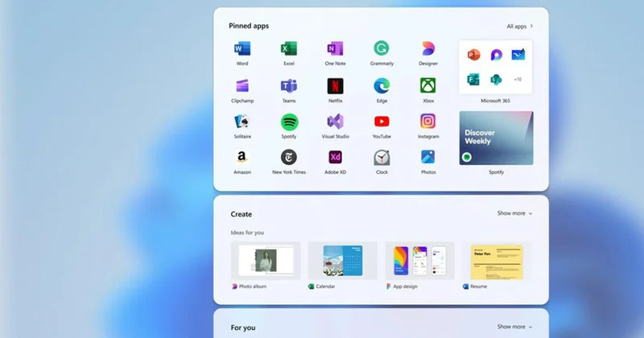
Task: Click the Ideas for you text
Action: click(x=247, y=233)
